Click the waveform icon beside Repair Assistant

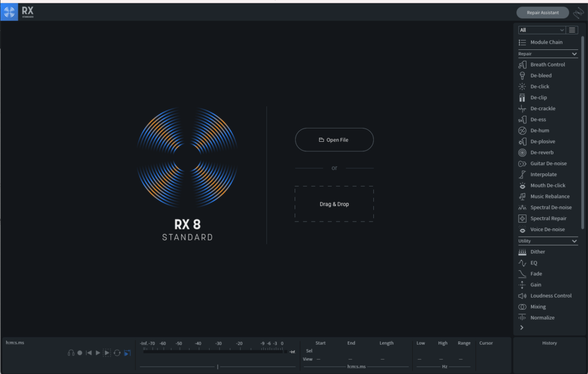[578, 13]
